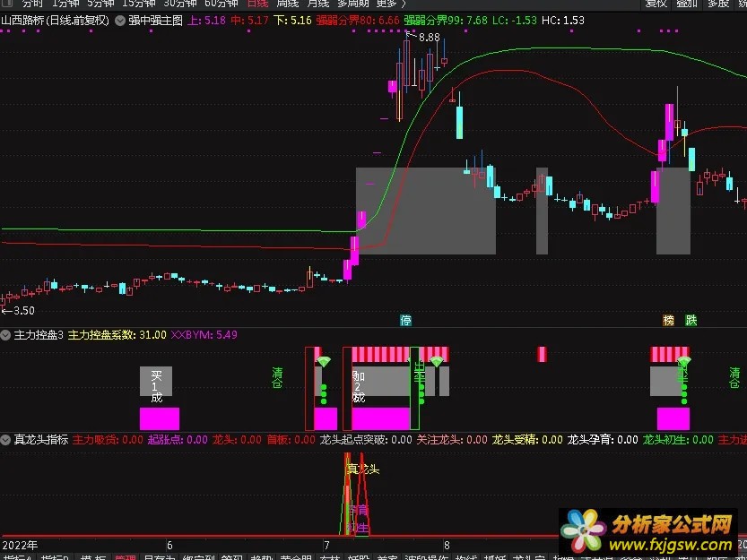Viewport: 747px width, 560px height.
Task: Expand the 更多 period options
Action: 391,4
